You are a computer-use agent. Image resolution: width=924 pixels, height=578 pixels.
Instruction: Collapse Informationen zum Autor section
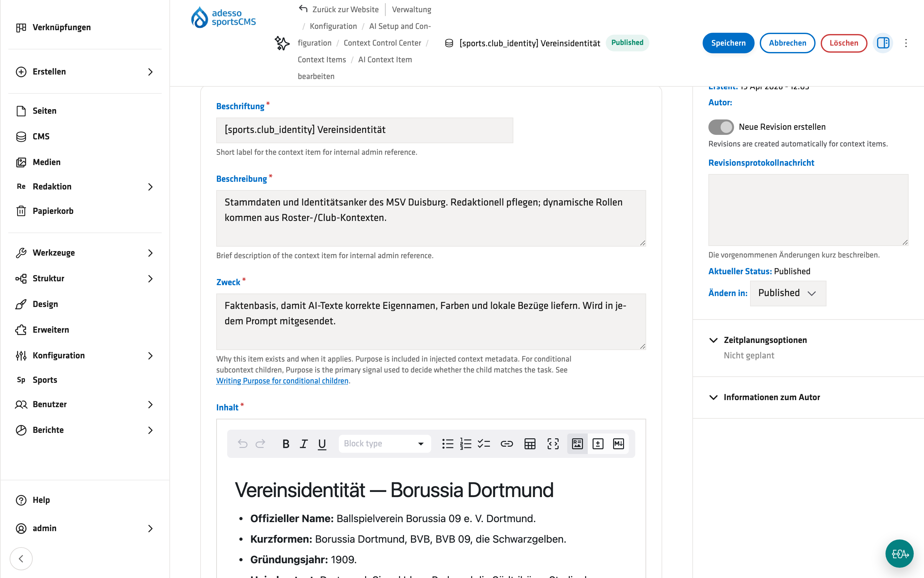[x=765, y=397]
